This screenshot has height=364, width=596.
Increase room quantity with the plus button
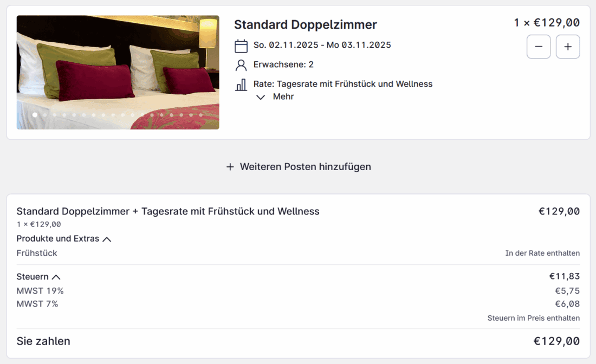[x=568, y=47]
